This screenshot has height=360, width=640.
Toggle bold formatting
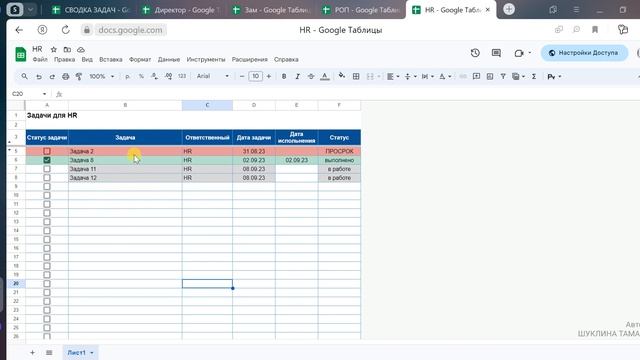[x=284, y=76]
